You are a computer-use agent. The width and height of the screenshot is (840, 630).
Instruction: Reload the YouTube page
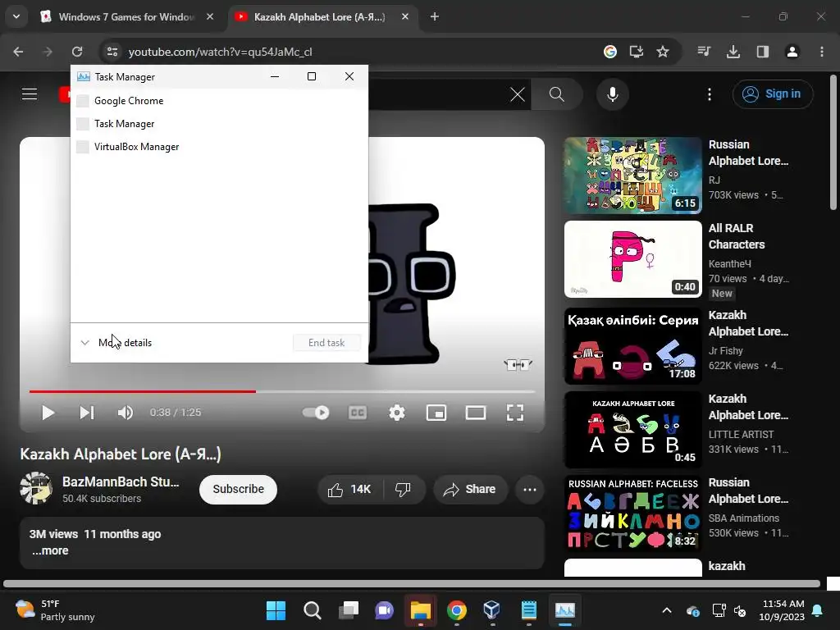[x=77, y=52]
